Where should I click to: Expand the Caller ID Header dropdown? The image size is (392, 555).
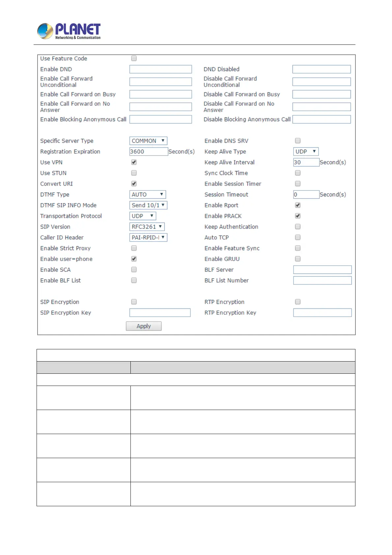(x=148, y=237)
